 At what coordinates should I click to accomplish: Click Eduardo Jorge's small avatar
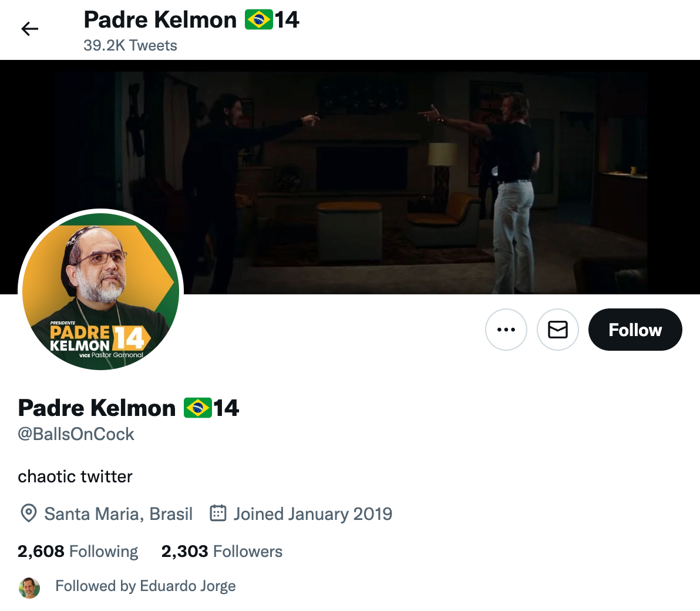coord(29,587)
